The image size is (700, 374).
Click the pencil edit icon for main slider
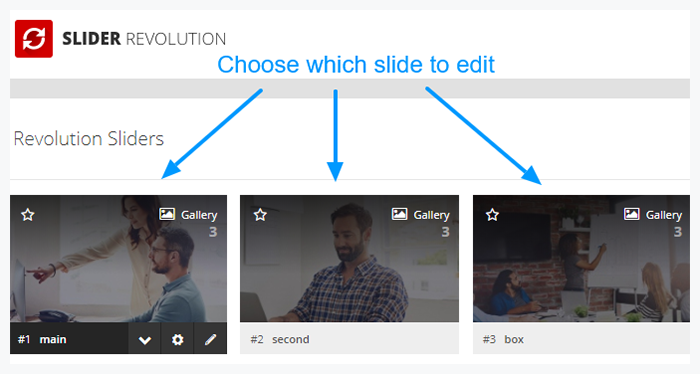(210, 340)
